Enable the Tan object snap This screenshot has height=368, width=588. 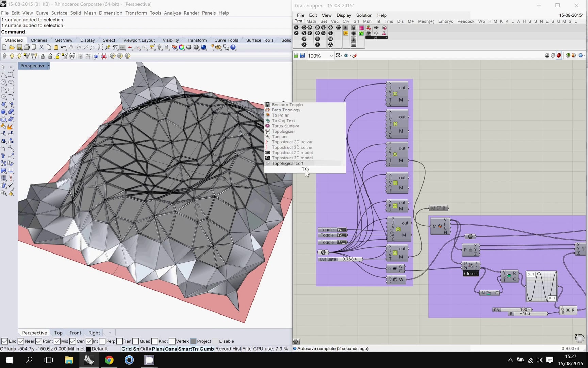(x=119, y=341)
